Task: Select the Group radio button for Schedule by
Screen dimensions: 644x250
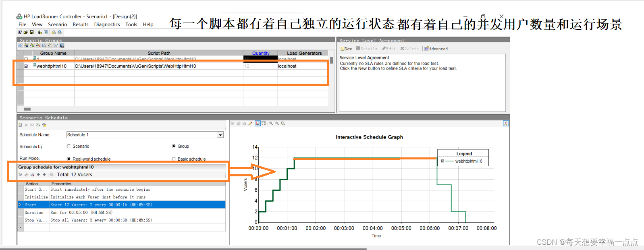Action: click(174, 146)
